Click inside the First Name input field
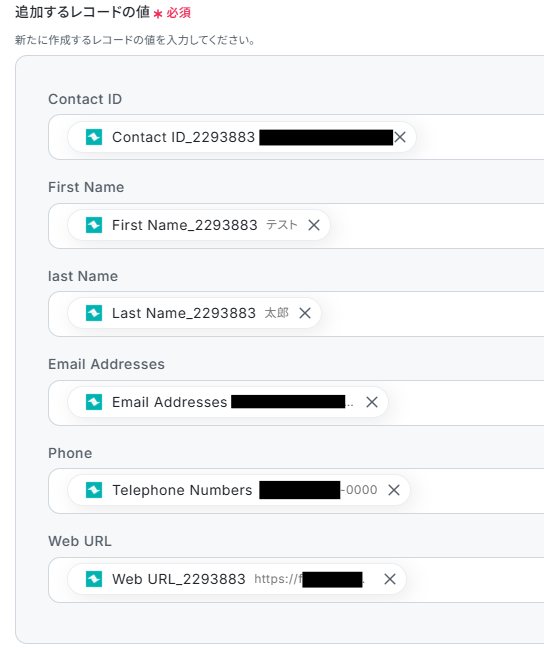 pos(437,226)
